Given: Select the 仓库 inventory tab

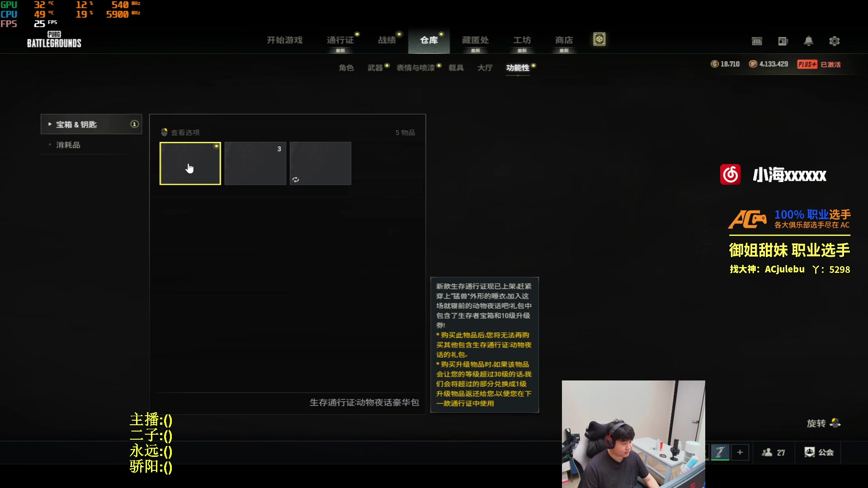Looking at the screenshot, I should coord(429,40).
